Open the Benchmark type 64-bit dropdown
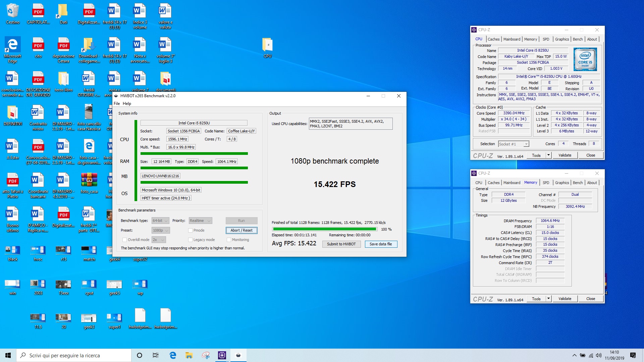Viewport: 644px width, 362px height. tap(160, 221)
